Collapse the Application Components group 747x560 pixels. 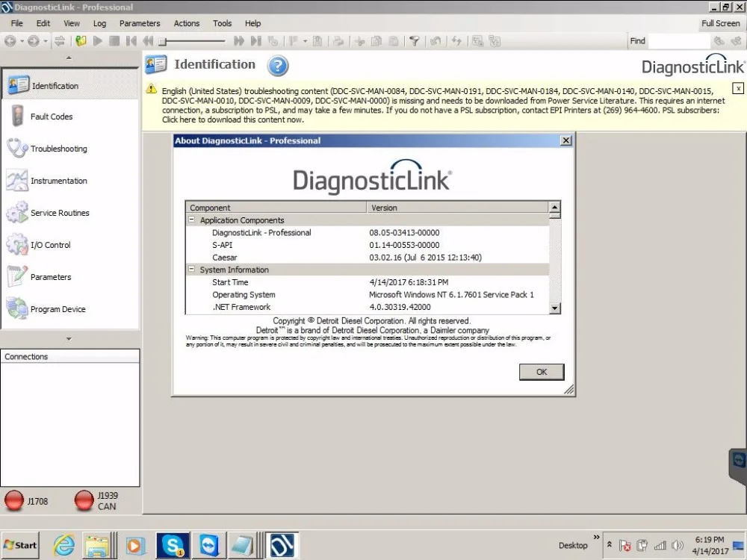[191, 220]
